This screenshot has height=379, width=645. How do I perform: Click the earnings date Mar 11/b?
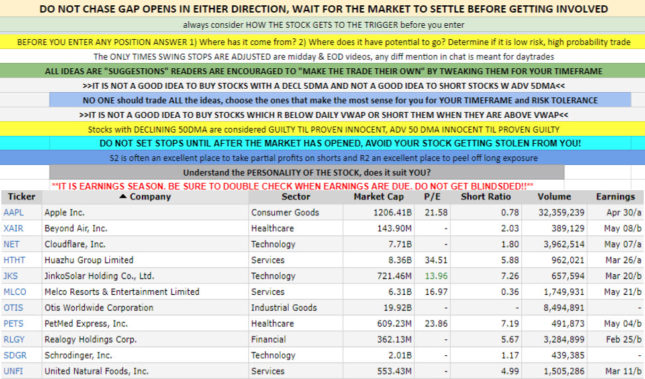click(623, 371)
